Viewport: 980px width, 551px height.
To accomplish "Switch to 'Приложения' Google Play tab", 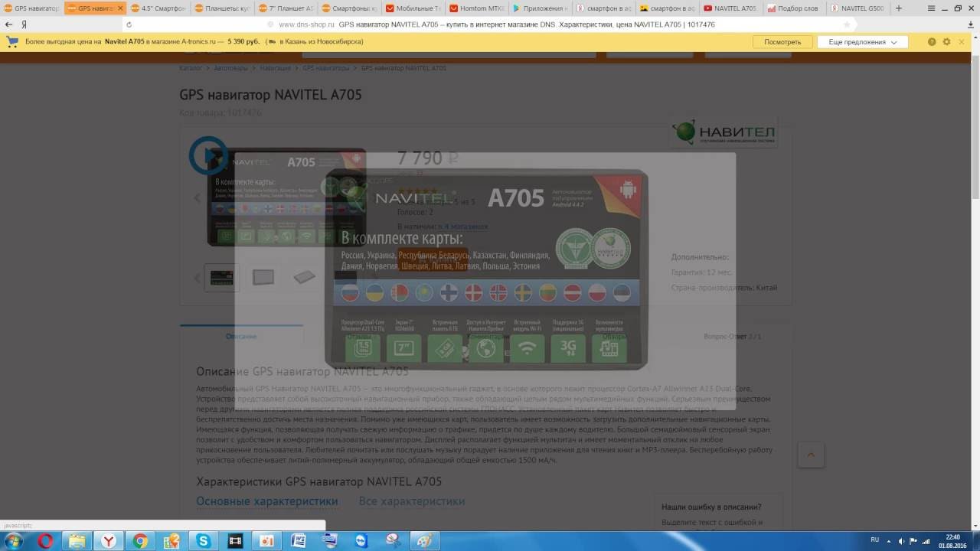I will [x=541, y=8].
